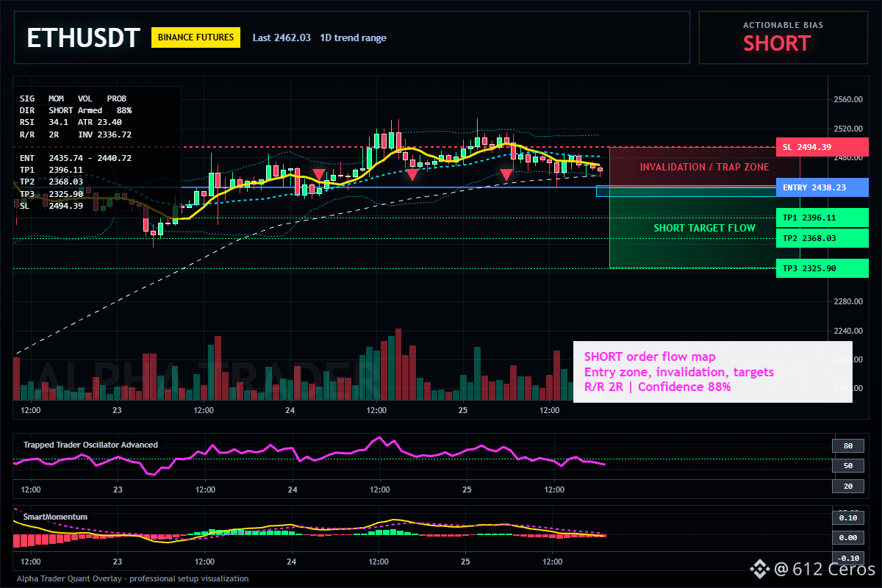Click the 2560.00 price axis label
Screen dimensions: 882x588
click(848, 99)
